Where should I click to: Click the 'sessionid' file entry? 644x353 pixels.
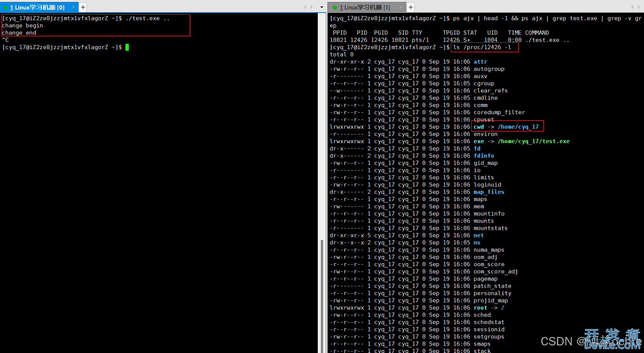tap(489, 329)
